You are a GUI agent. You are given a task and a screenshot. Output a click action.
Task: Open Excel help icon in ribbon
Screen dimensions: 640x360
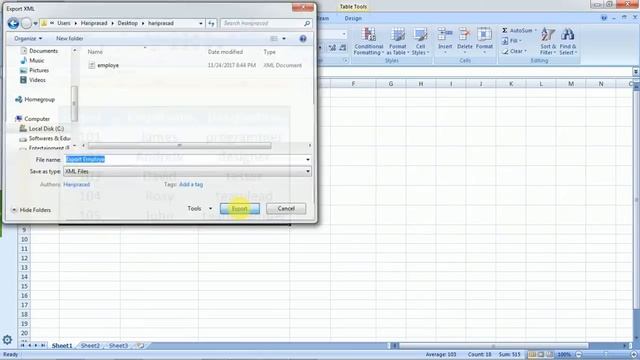pyautogui.click(x=604, y=18)
